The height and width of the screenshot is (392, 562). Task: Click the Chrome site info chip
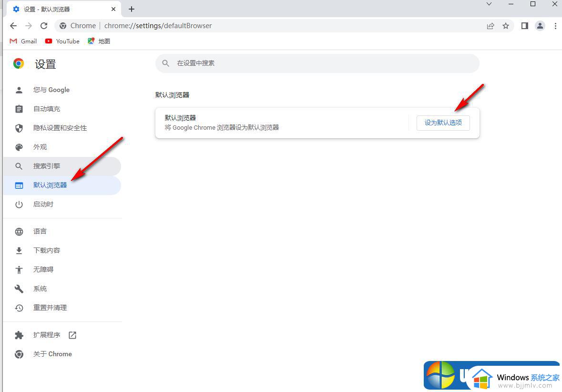coord(78,26)
